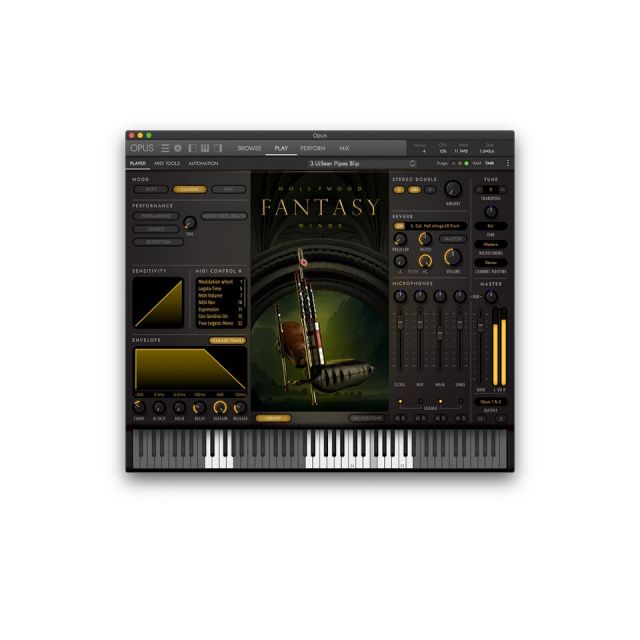640x640 pixels.
Task: Click the envelope Sustain knob
Action: [x=220, y=407]
